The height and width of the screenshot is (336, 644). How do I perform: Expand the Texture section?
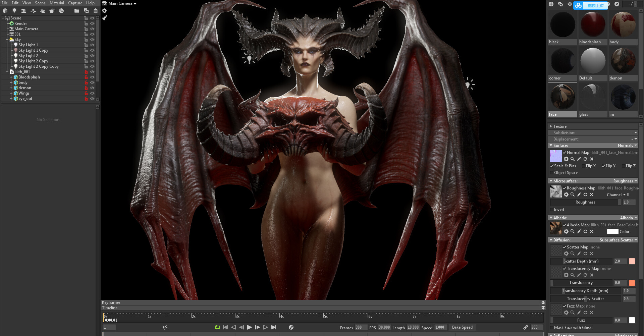point(551,126)
